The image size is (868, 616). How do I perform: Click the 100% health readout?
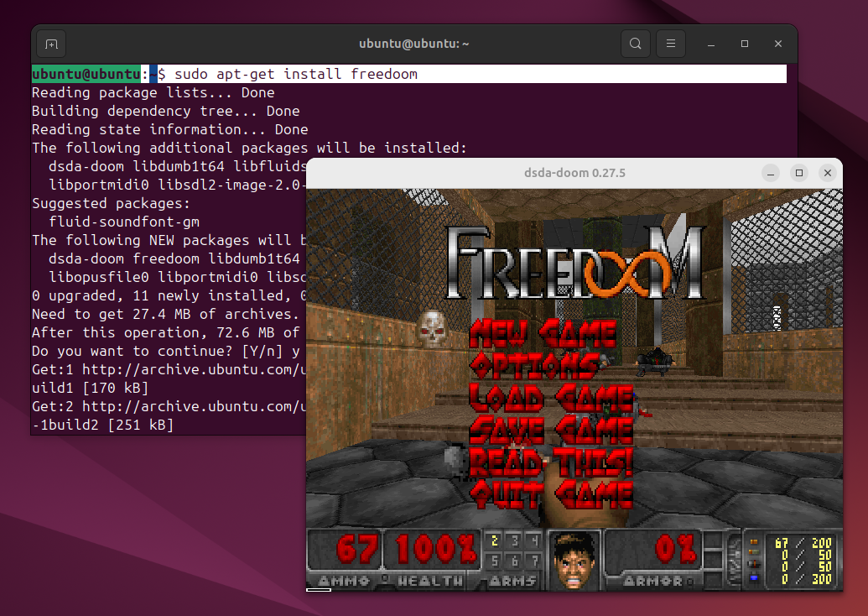pyautogui.click(x=436, y=549)
